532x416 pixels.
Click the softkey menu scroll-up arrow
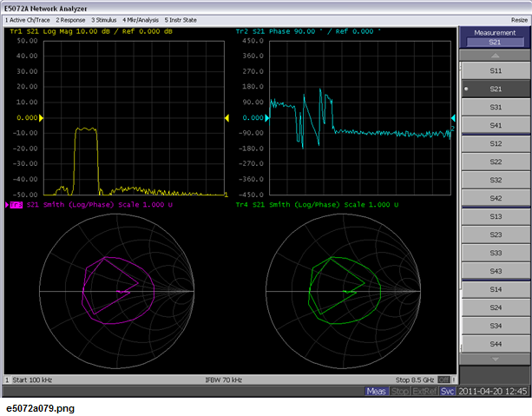(495, 56)
